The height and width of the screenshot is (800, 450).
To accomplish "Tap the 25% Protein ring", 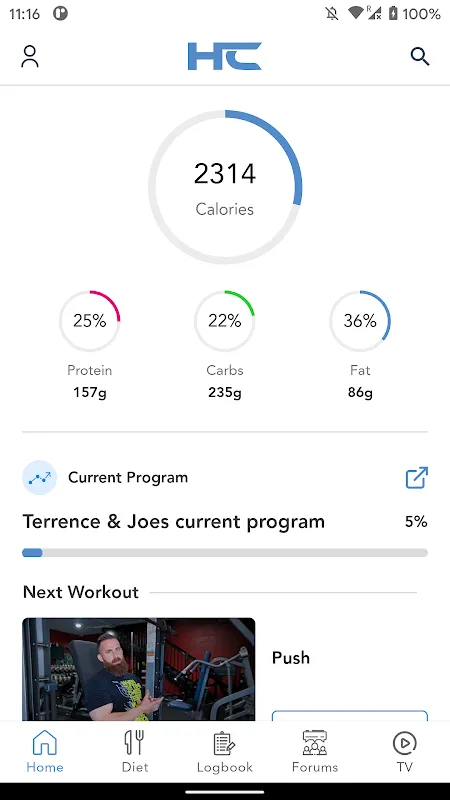I will 90,321.
